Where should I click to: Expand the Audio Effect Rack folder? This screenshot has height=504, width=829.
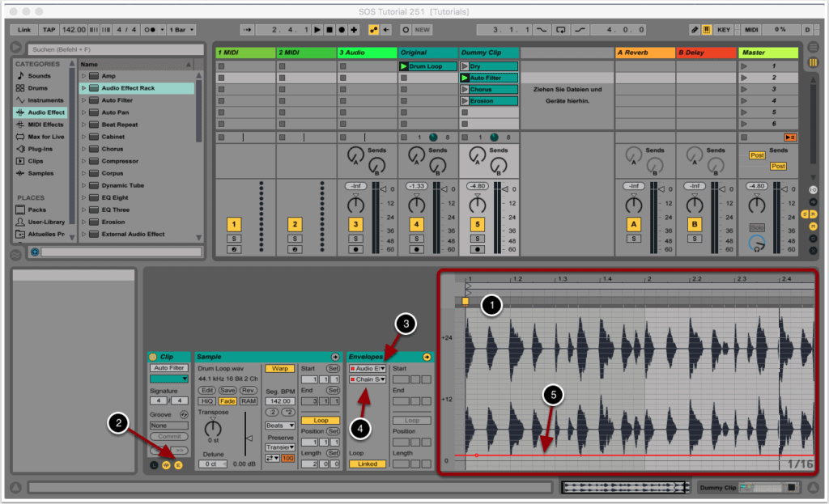pyautogui.click(x=83, y=88)
